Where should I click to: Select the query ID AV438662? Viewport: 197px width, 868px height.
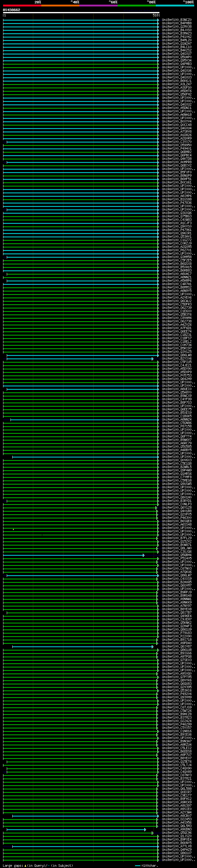click(x=11, y=10)
